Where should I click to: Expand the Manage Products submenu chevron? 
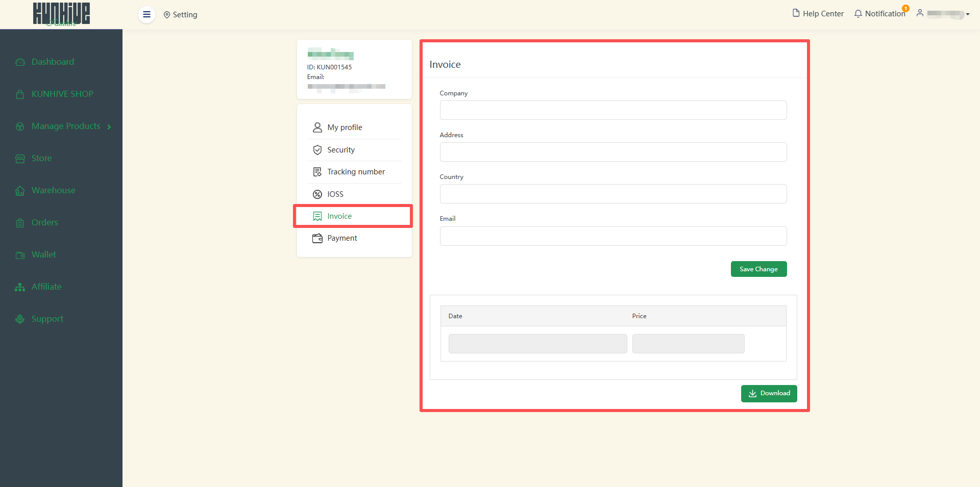tap(109, 126)
